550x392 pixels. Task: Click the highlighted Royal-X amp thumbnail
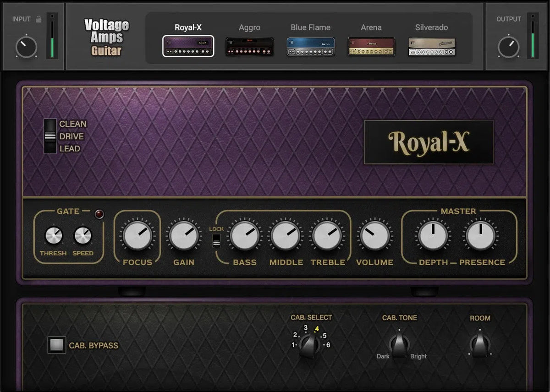click(189, 46)
